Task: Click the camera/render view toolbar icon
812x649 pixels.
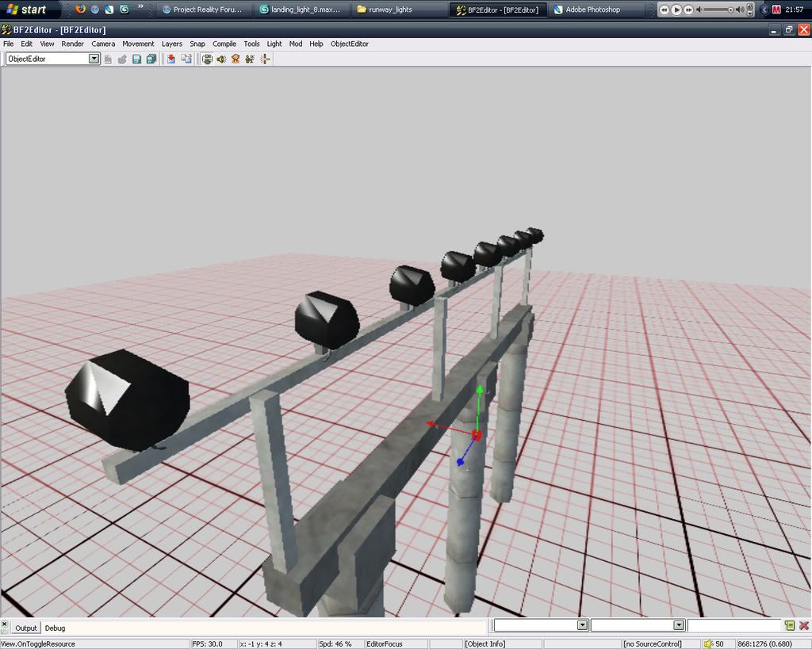Action: 208,59
